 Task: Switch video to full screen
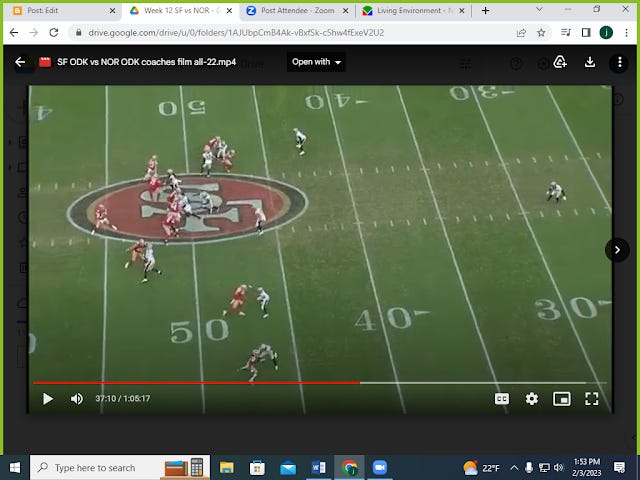591,399
